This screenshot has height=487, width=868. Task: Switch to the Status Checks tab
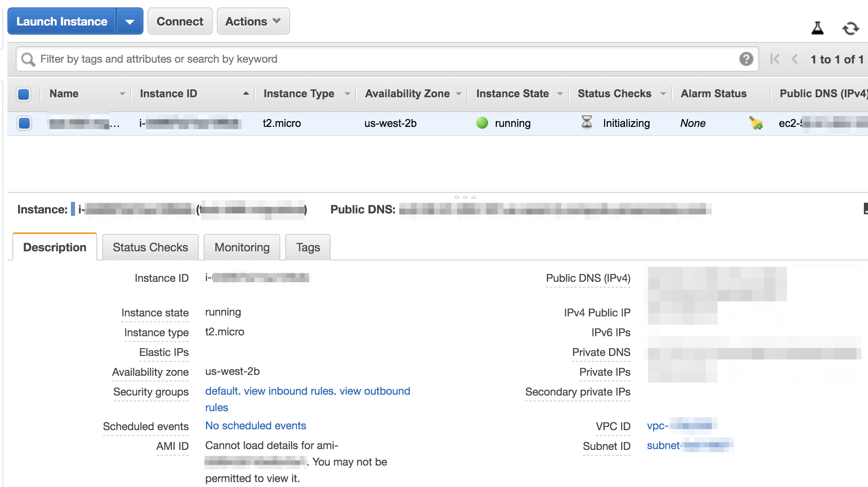click(x=150, y=247)
